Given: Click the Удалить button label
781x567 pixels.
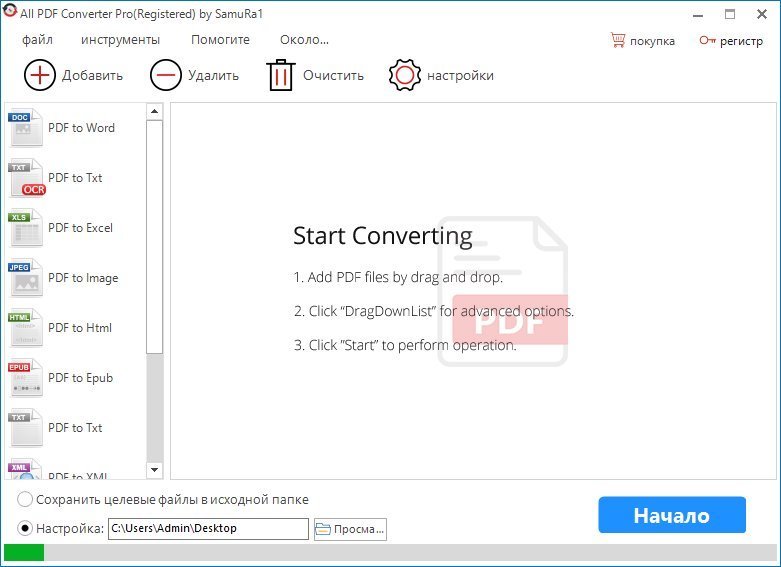Looking at the screenshot, I should click(213, 76).
